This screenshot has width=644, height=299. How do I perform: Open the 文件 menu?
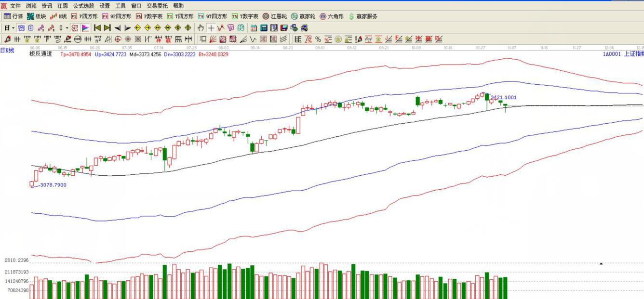pyautogui.click(x=15, y=6)
